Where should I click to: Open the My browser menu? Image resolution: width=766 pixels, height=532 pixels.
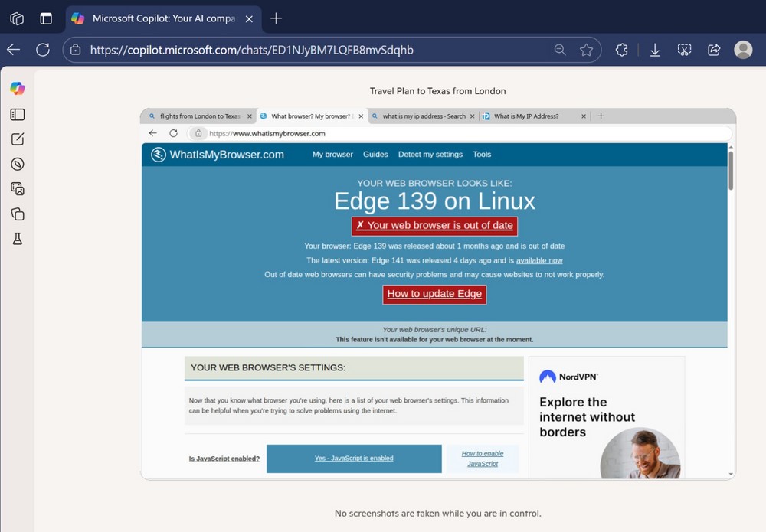point(332,154)
